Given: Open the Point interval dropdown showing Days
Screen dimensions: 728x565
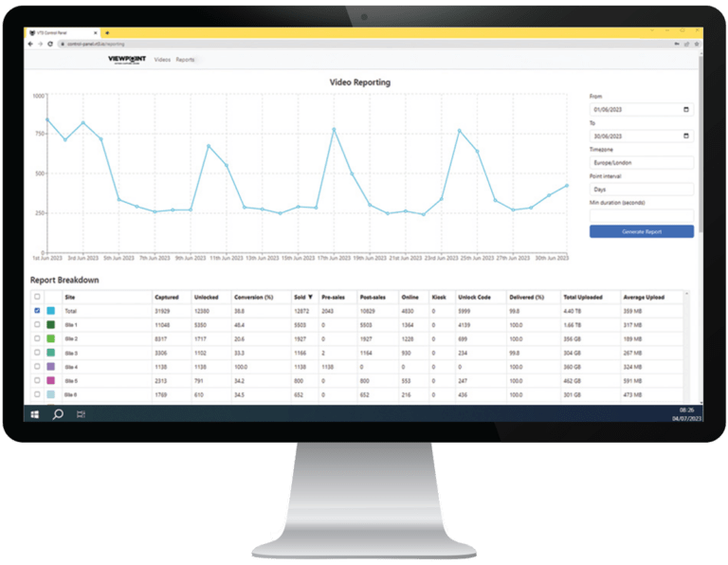Looking at the screenshot, I should coord(642,190).
